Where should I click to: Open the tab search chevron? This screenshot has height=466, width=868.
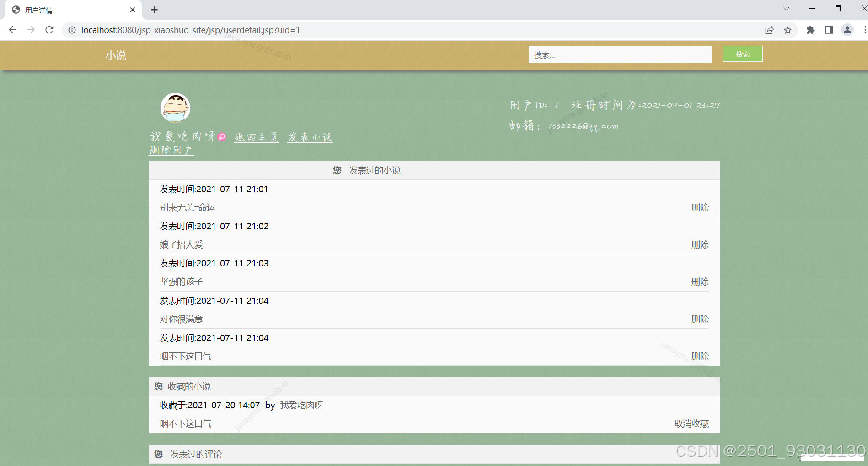tap(786, 9)
